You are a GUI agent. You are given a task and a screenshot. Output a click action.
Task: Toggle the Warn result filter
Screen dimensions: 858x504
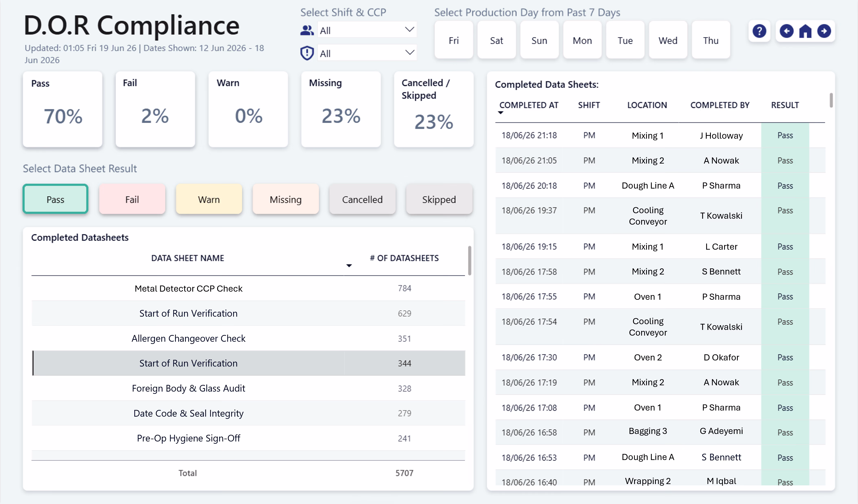[x=209, y=199]
